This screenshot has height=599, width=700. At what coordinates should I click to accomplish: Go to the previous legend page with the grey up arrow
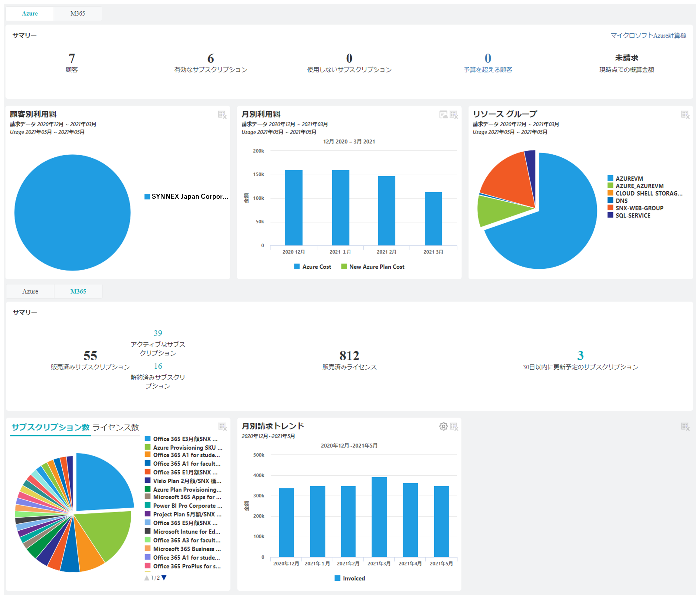click(x=147, y=578)
